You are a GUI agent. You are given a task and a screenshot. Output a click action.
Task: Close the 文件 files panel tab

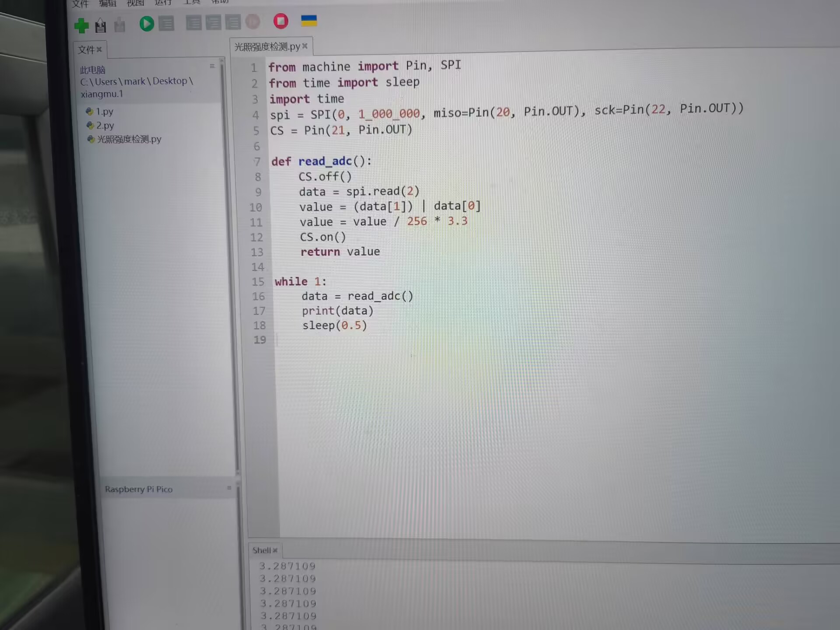pyautogui.click(x=99, y=49)
